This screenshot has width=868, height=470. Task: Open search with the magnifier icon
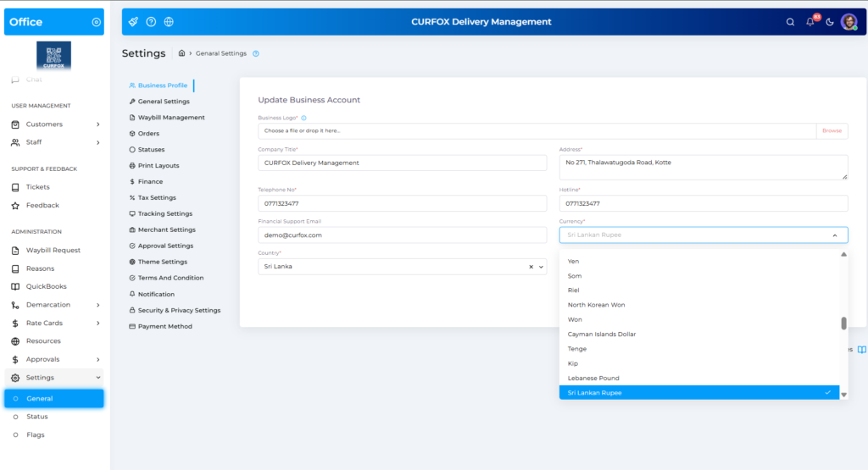pyautogui.click(x=790, y=22)
